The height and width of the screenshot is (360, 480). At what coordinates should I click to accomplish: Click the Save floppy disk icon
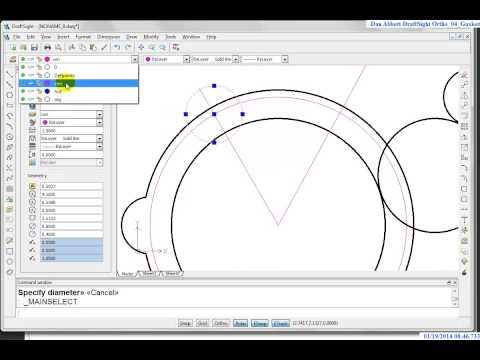tap(34, 47)
